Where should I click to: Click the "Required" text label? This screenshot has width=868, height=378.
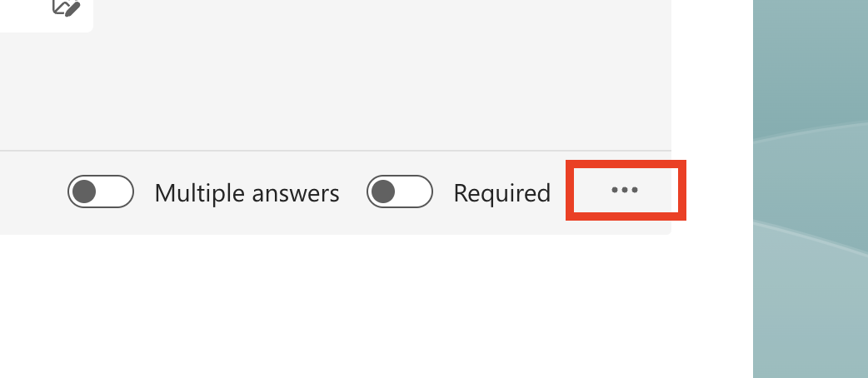[501, 193]
